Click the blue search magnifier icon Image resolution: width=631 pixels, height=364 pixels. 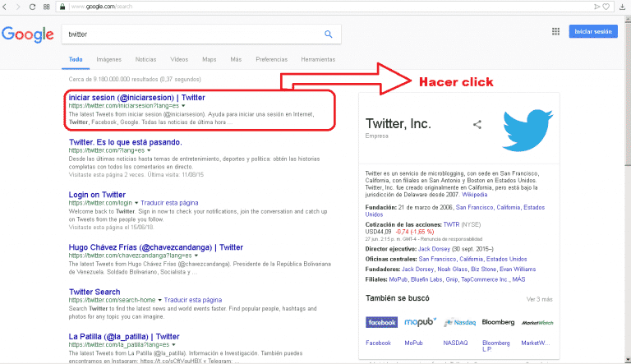pyautogui.click(x=329, y=34)
